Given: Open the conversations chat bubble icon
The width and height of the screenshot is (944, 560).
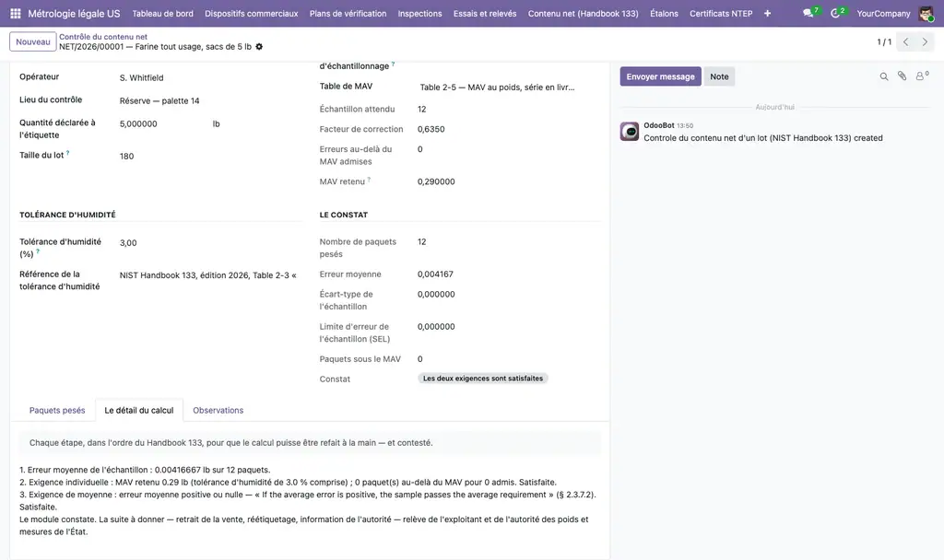Looking at the screenshot, I should click(x=808, y=13).
